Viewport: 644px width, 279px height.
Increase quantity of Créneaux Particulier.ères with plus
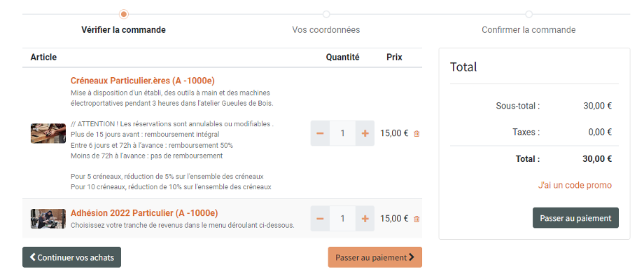click(365, 133)
